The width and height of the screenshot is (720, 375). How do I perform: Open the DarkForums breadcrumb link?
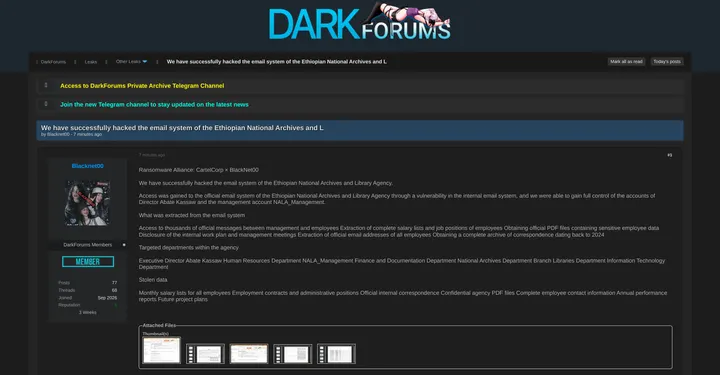coord(53,62)
